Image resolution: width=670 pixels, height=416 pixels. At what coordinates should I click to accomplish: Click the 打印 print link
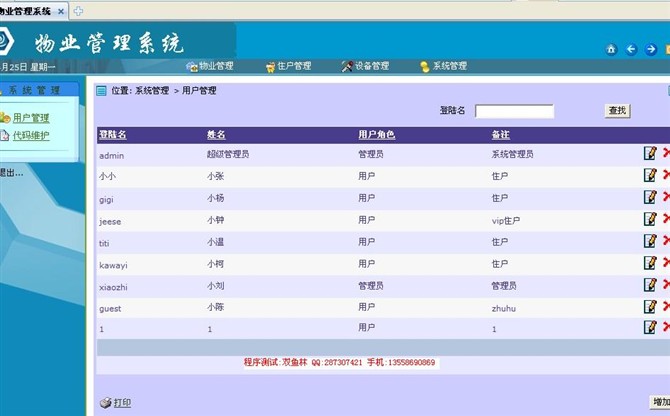coord(122,403)
